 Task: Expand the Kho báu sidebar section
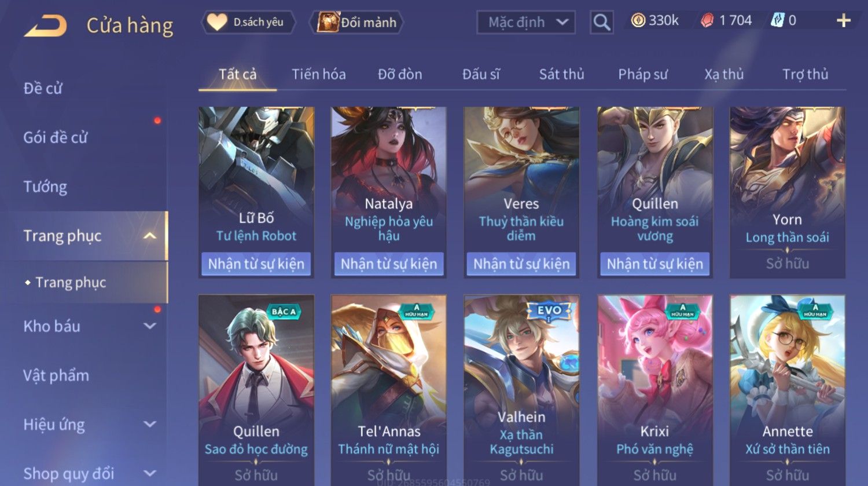click(150, 326)
